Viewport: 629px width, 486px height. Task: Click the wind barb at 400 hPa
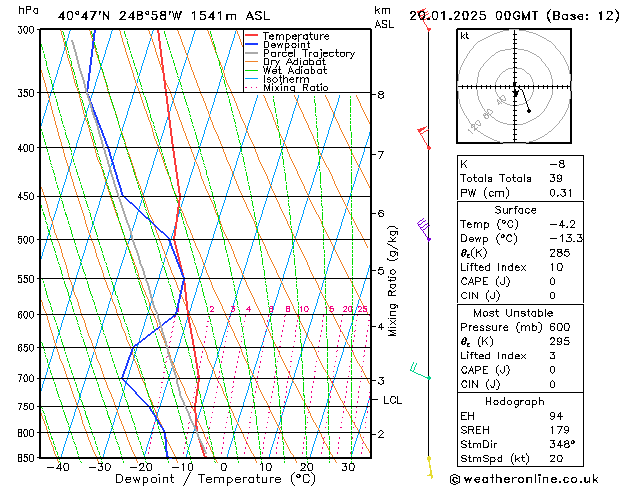coord(424,137)
